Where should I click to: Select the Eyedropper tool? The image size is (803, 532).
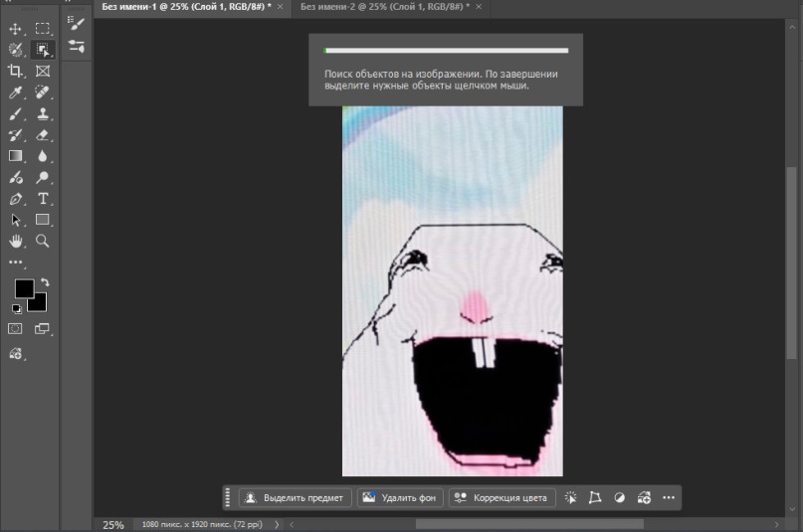tap(15, 92)
